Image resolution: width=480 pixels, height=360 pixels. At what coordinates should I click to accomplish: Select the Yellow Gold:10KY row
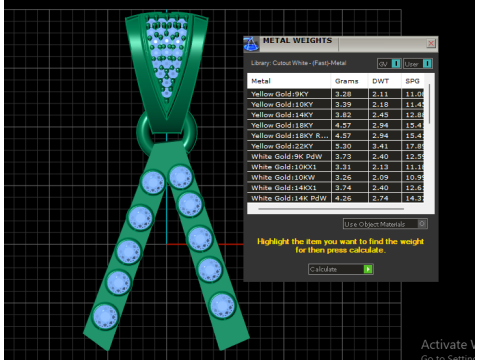(x=336, y=104)
